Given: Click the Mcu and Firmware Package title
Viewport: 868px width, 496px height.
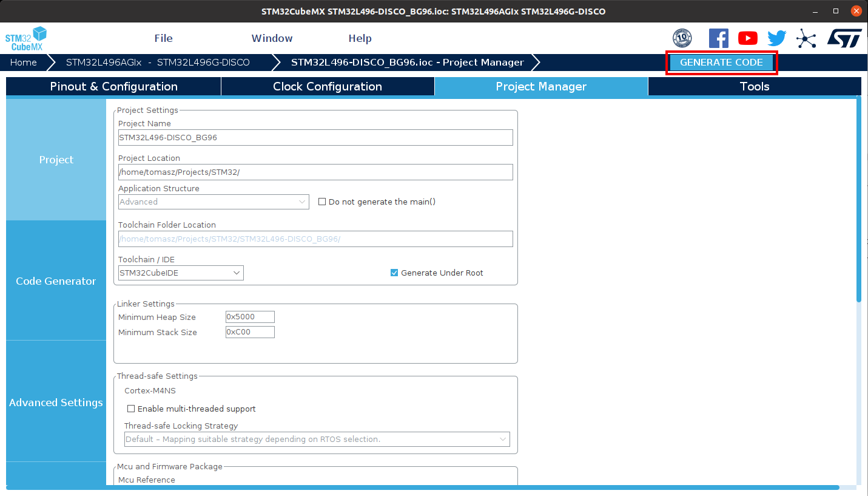Looking at the screenshot, I should coord(170,467).
